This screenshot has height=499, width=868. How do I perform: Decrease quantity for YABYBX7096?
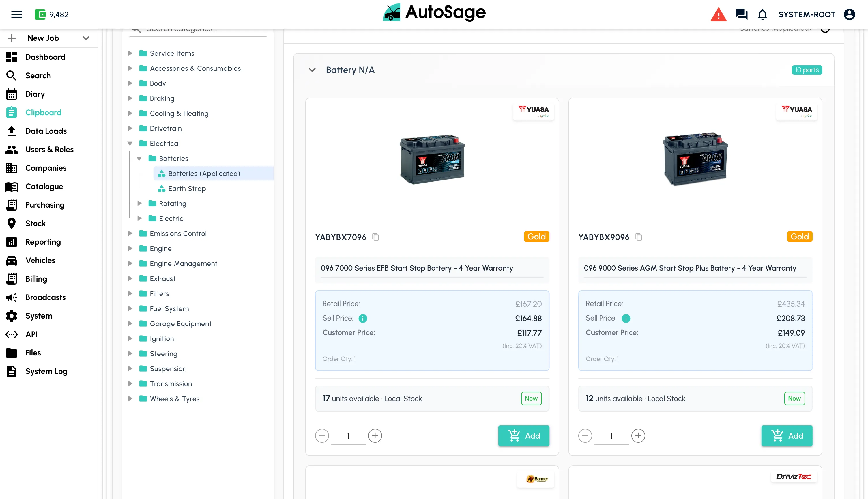point(322,435)
